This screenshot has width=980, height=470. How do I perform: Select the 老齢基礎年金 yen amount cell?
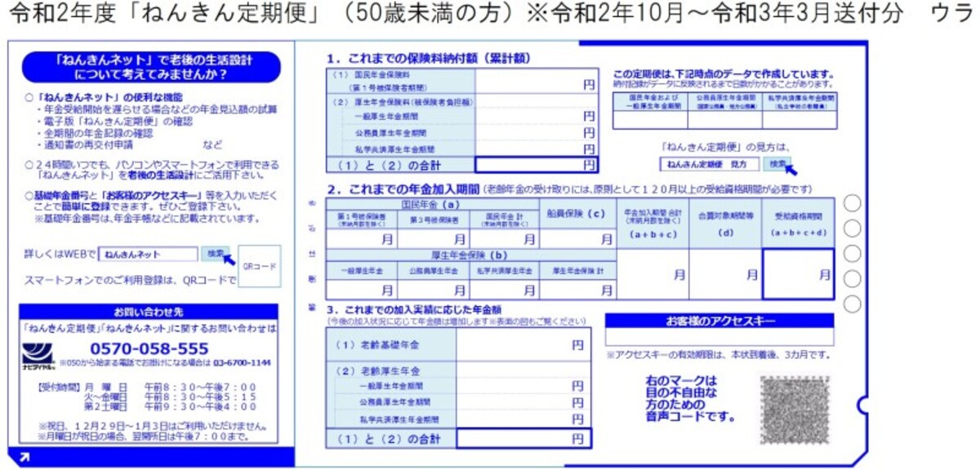(522, 344)
